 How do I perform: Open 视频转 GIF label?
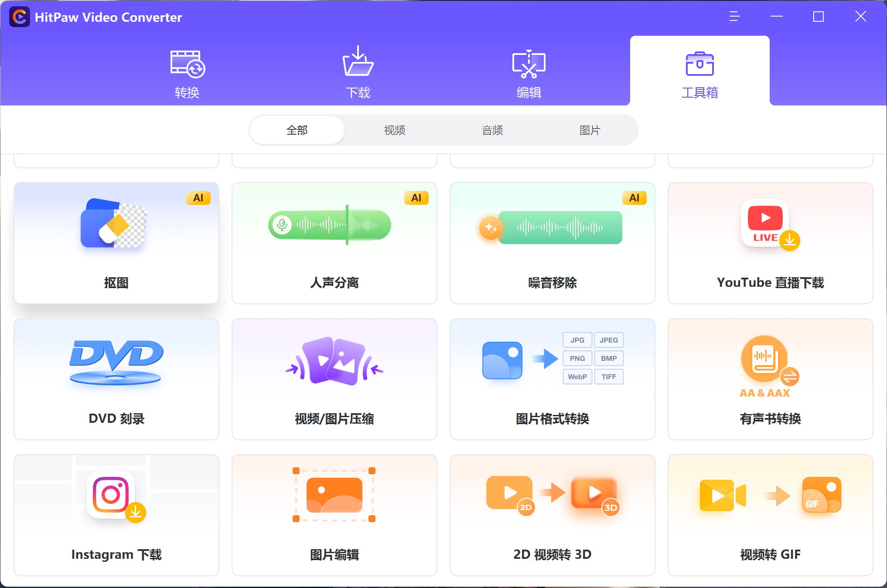pyautogui.click(x=770, y=555)
